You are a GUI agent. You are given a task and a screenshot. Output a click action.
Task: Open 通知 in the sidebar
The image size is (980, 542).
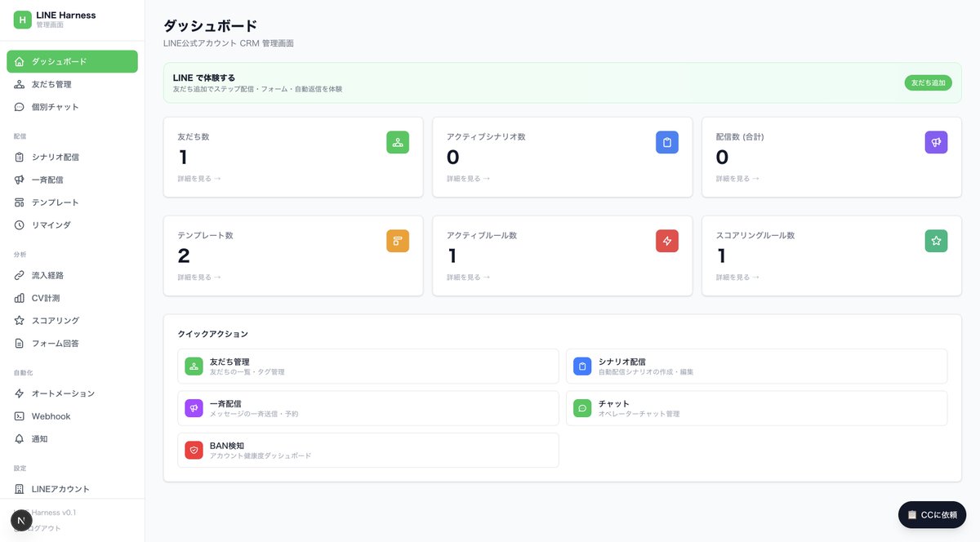[72, 438]
